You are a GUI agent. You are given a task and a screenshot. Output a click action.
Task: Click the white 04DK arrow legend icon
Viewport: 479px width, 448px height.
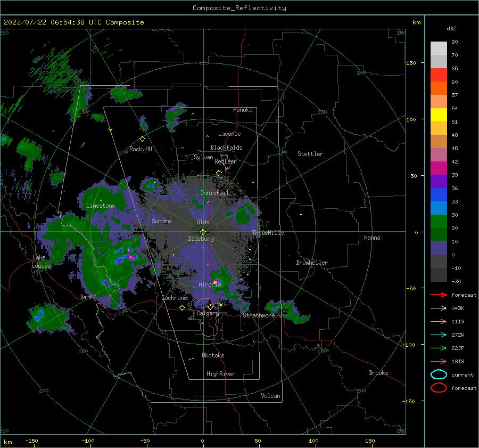tap(439, 308)
